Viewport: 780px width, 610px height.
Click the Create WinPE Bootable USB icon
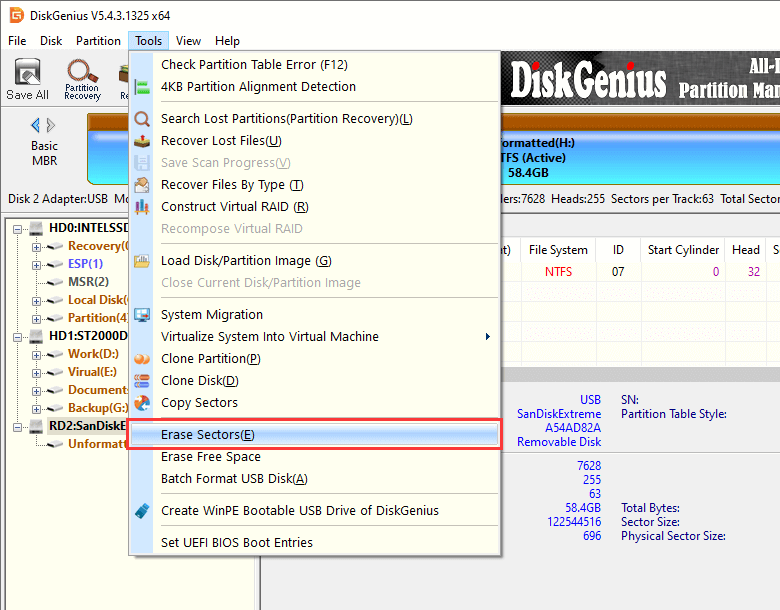point(142,511)
